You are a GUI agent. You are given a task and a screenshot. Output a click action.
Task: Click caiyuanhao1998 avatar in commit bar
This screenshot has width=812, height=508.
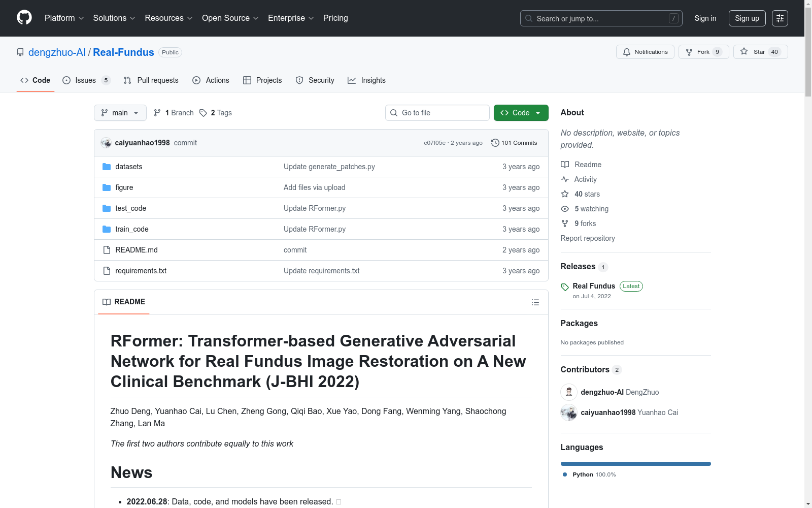click(x=106, y=143)
